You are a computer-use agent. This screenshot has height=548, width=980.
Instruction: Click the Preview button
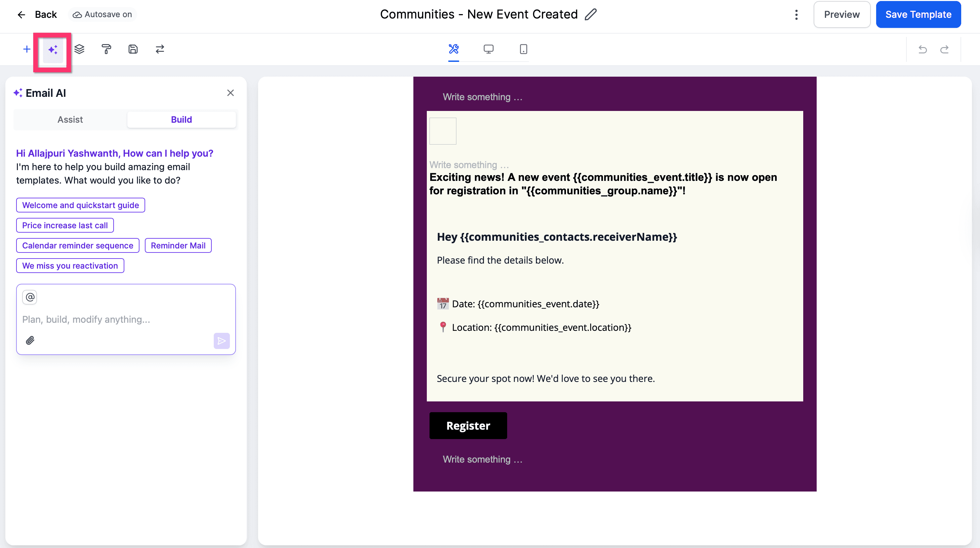[842, 14]
